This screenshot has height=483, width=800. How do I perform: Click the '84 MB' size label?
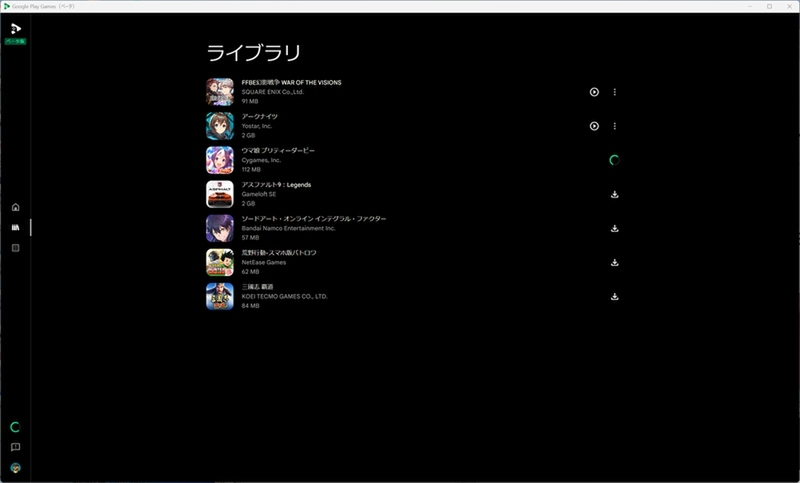click(251, 306)
